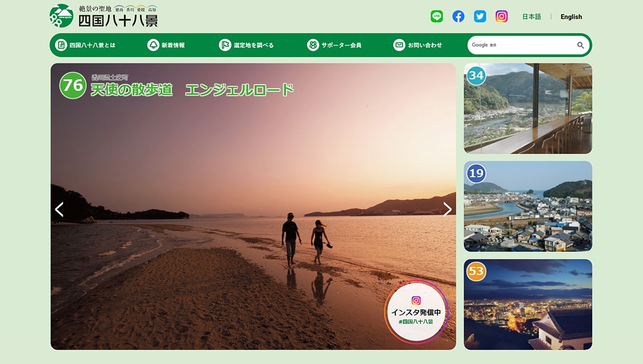Open お問い合わせ menu item
Viewport: 643px width, 364px height.
pos(418,45)
